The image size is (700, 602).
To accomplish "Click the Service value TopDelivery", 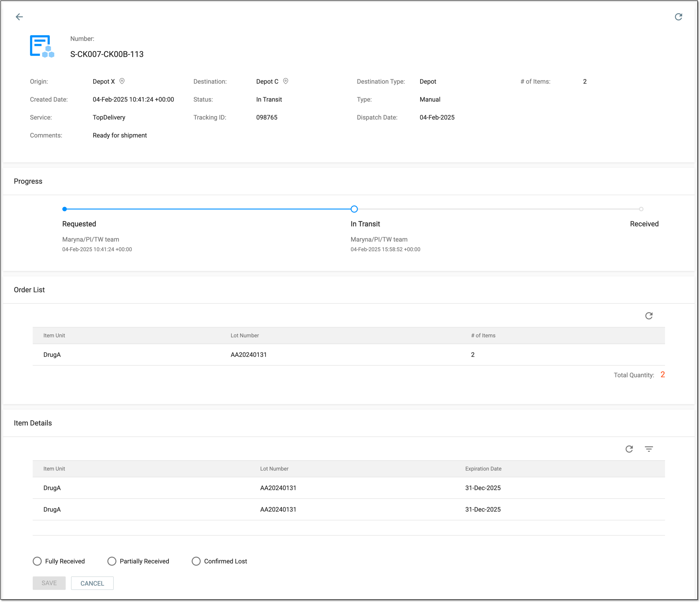I will pyautogui.click(x=109, y=117).
